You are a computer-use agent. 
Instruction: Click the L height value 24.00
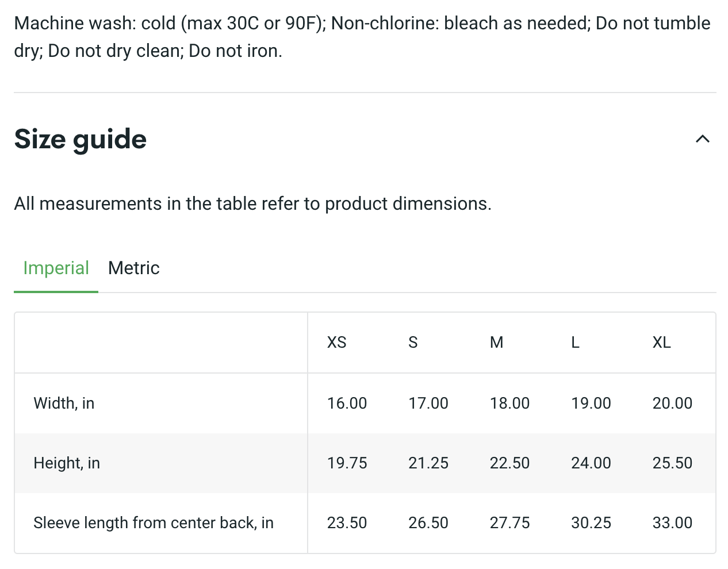click(x=591, y=463)
